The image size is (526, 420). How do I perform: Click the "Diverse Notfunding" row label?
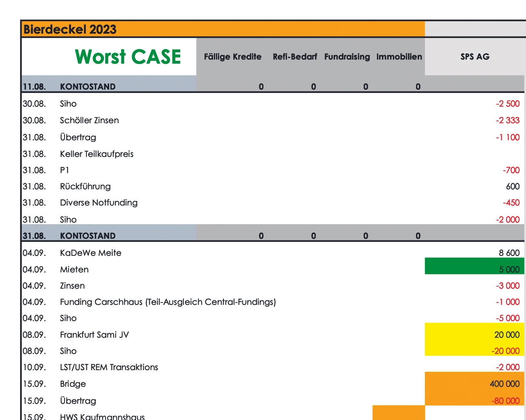click(99, 203)
